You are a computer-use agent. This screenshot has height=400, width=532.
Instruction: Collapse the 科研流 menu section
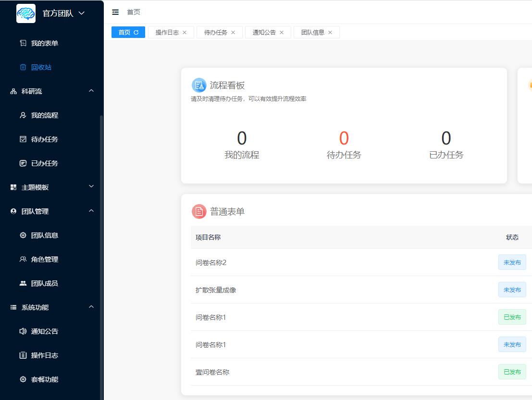coord(91,91)
